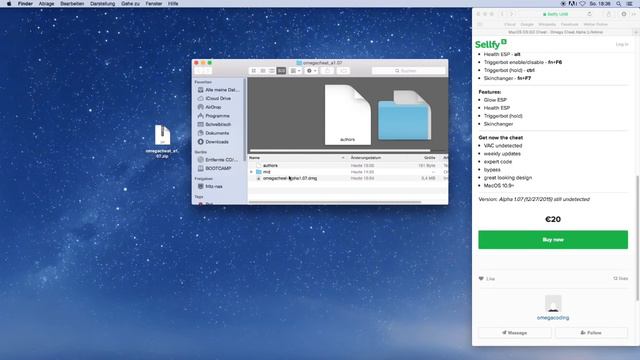Reload the Sellfy page in Safari
Viewport: 640px width, 360px height.
click(589, 14)
